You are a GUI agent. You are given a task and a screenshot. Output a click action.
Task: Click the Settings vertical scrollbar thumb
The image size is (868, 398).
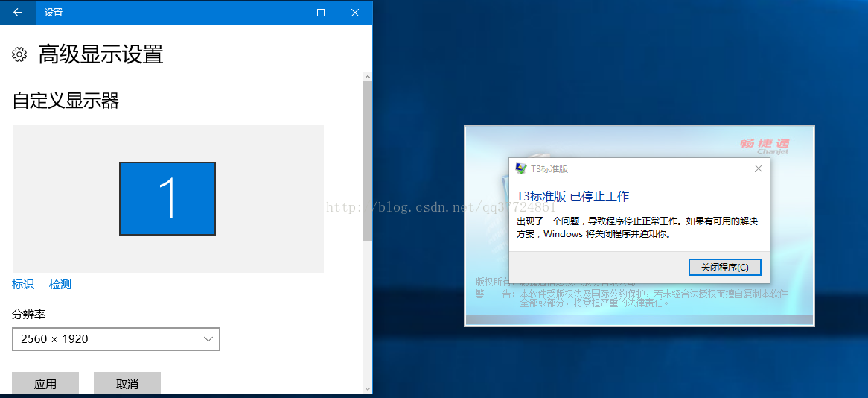pyautogui.click(x=368, y=161)
